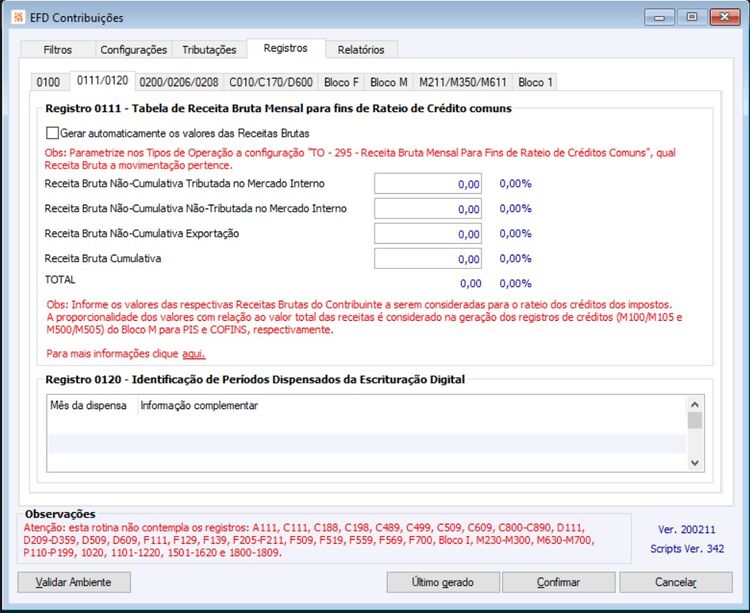Screen dimensions: 750x613
Task: Click the EFD Contribuições app icon
Action: click(18, 18)
